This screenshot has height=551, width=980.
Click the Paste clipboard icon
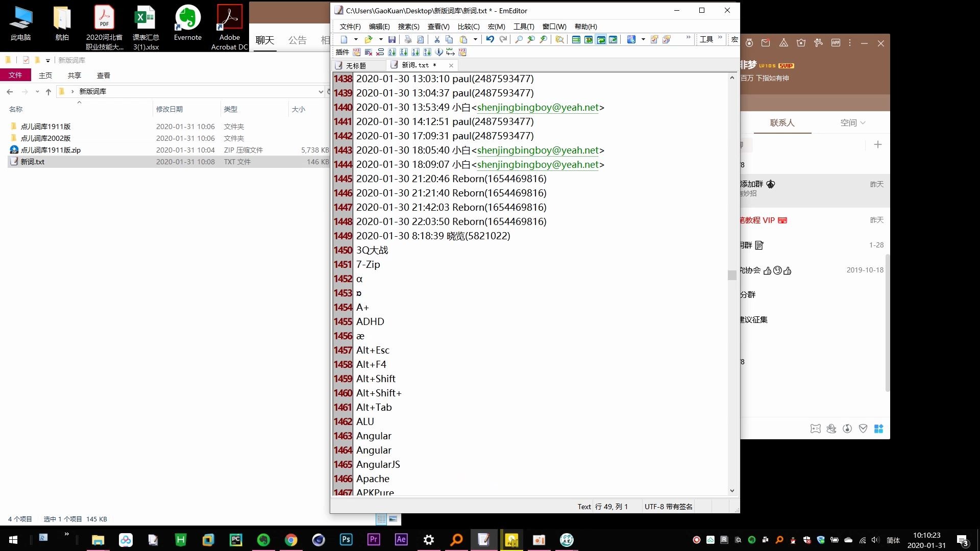coord(463,39)
